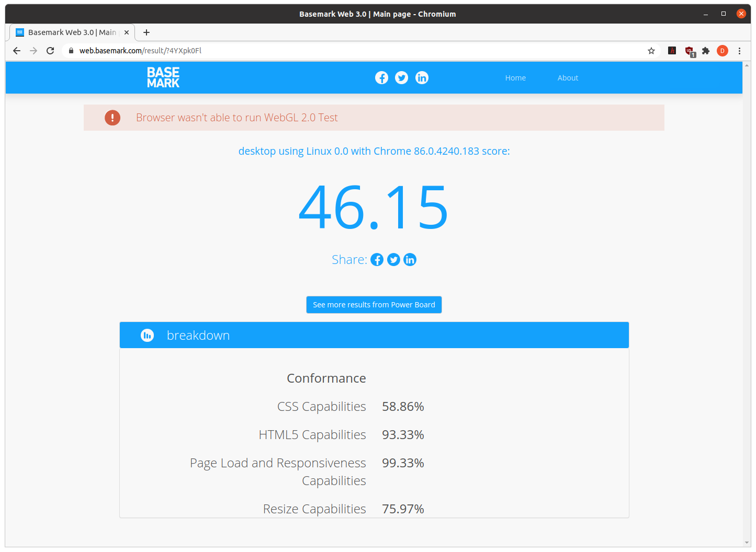The height and width of the screenshot is (552, 756).
Task: Click the browser forward arrow
Action: pyautogui.click(x=33, y=51)
